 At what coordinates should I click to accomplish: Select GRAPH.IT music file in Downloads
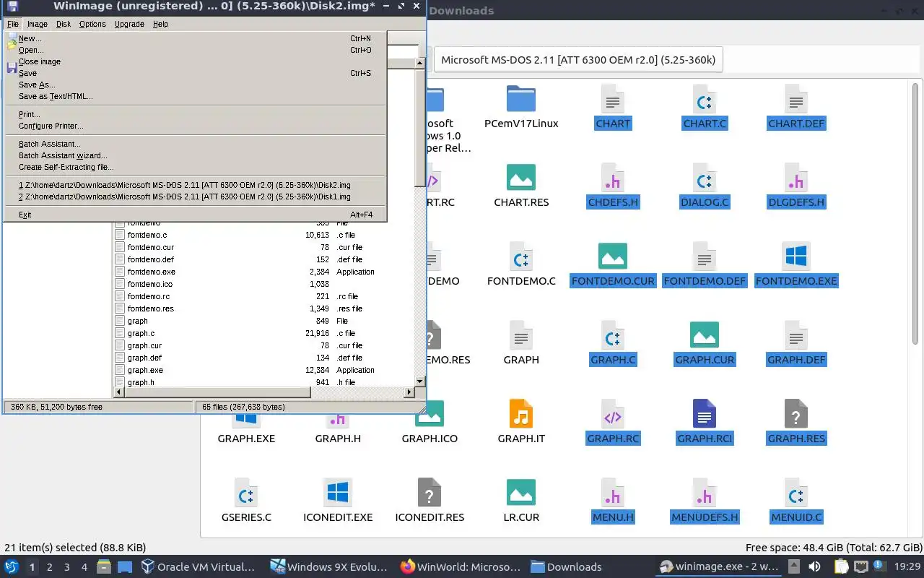(x=521, y=422)
